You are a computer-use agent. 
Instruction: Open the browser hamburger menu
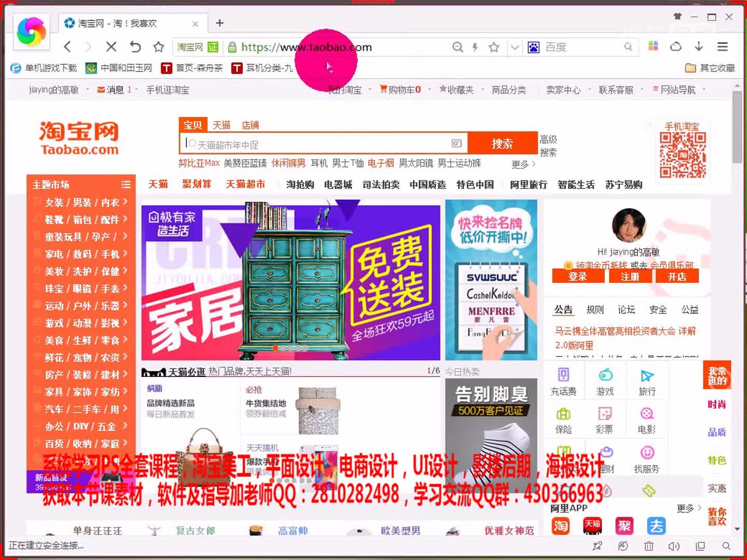tap(723, 47)
